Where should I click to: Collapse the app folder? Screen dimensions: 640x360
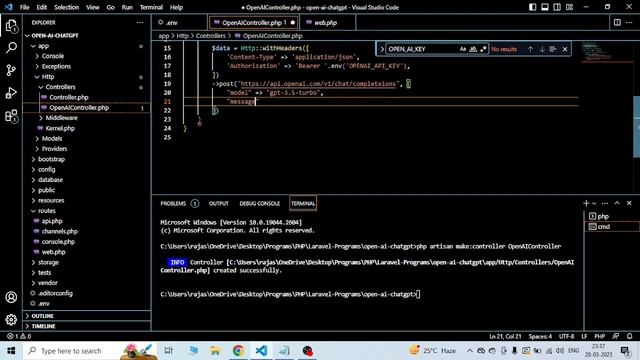[x=43, y=46]
